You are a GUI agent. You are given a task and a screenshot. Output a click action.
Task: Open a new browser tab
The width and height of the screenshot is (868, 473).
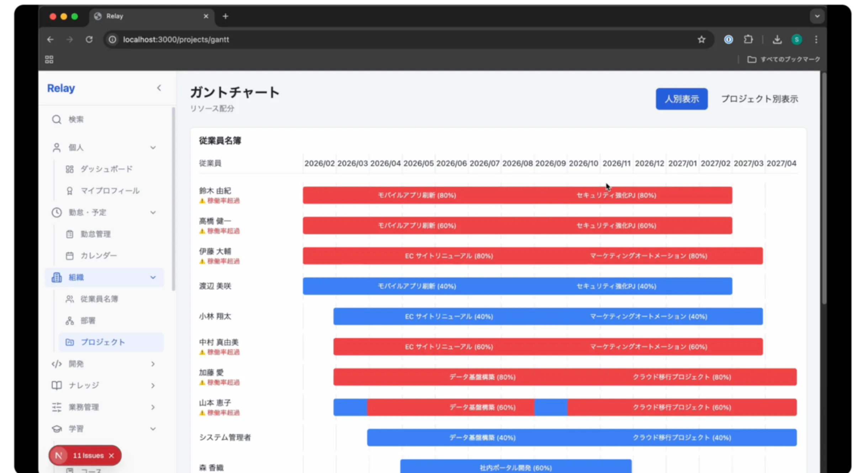pyautogui.click(x=225, y=16)
